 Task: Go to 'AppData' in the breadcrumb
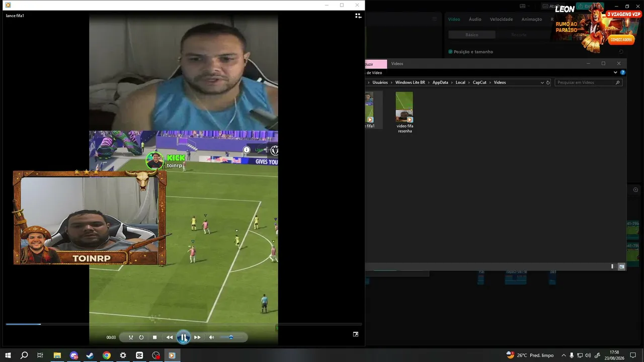[x=440, y=82]
